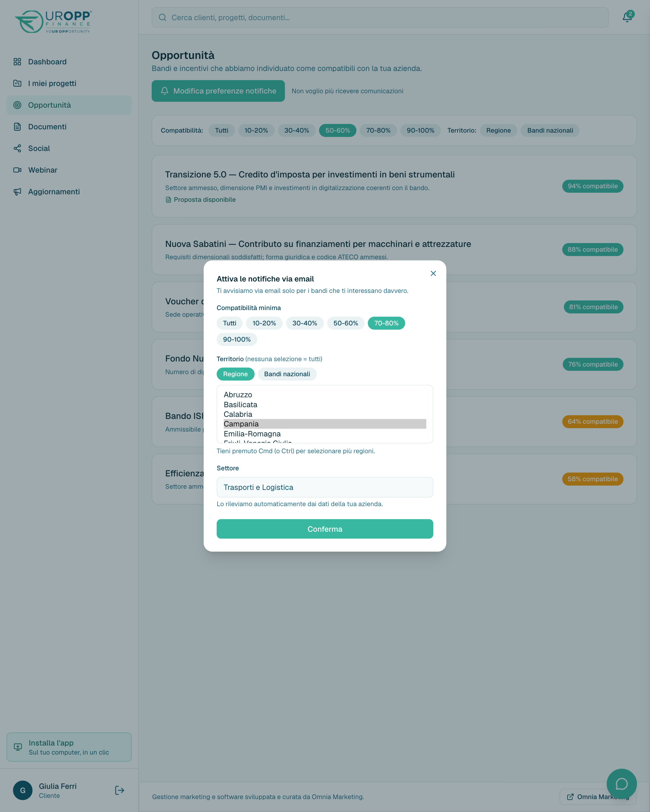Select Tutti compatibility chip in dialog
Screen dimensions: 650x812
(230, 323)
